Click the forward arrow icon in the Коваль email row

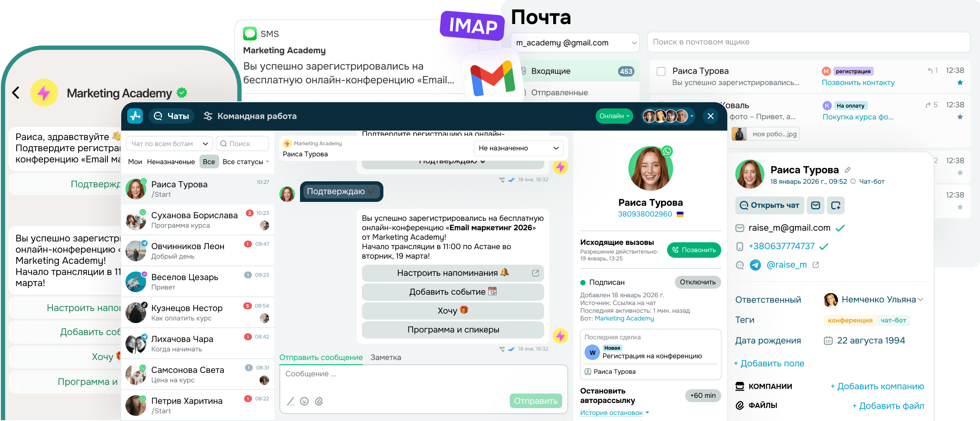pyautogui.click(x=928, y=105)
